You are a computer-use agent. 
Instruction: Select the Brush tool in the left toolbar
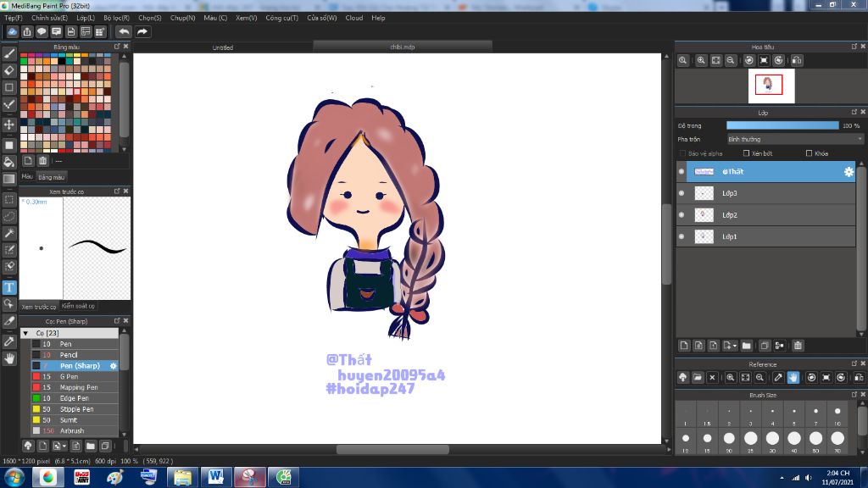9,53
